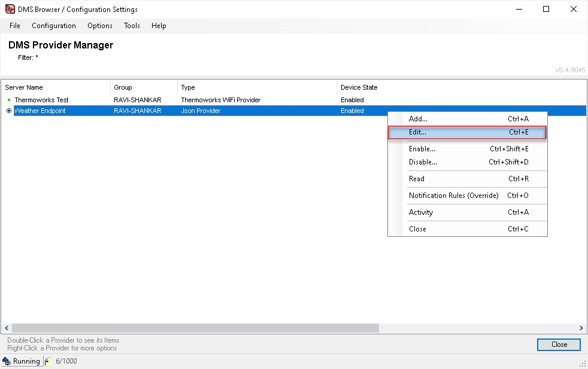
Task: Click the yellow license icon beside 6/1000
Action: pos(48,361)
